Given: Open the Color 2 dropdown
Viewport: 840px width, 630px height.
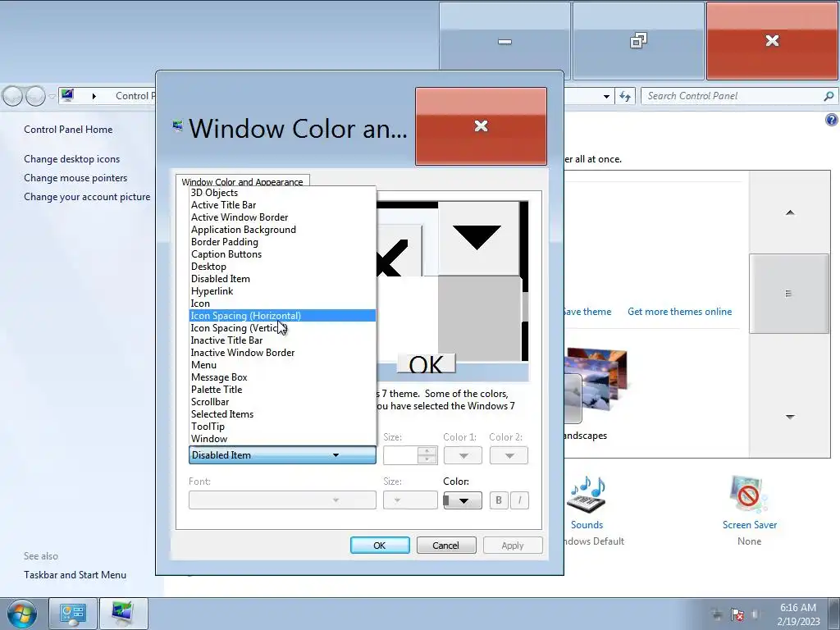Looking at the screenshot, I should [509, 455].
